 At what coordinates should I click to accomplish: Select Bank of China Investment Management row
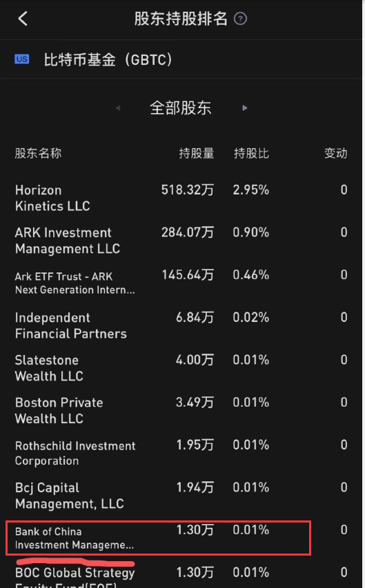pyautogui.click(x=181, y=538)
